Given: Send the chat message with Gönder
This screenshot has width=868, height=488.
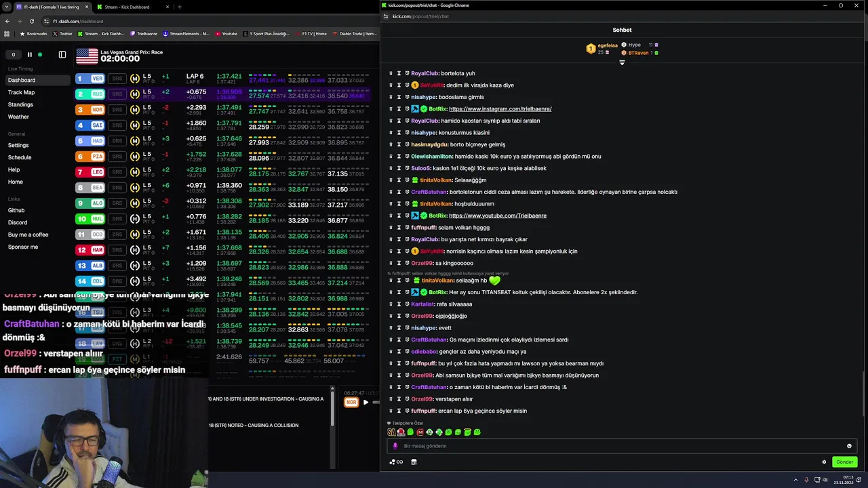Looking at the screenshot, I should coord(844,462).
